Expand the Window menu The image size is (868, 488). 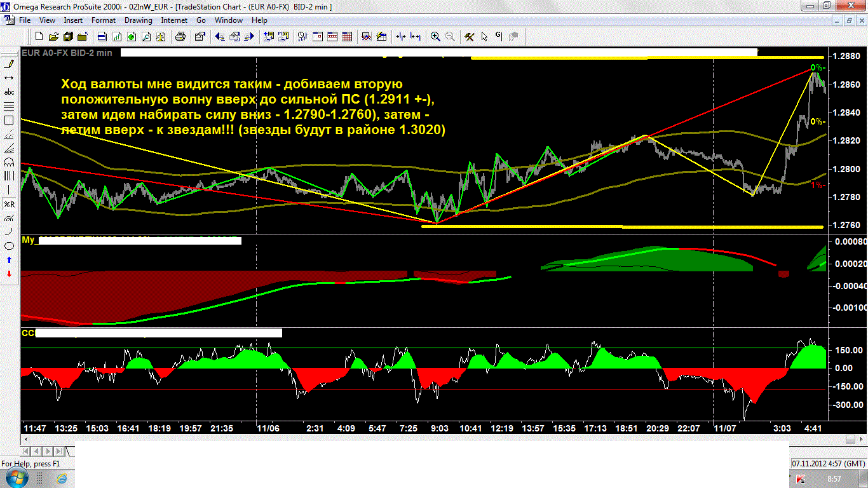click(x=228, y=20)
